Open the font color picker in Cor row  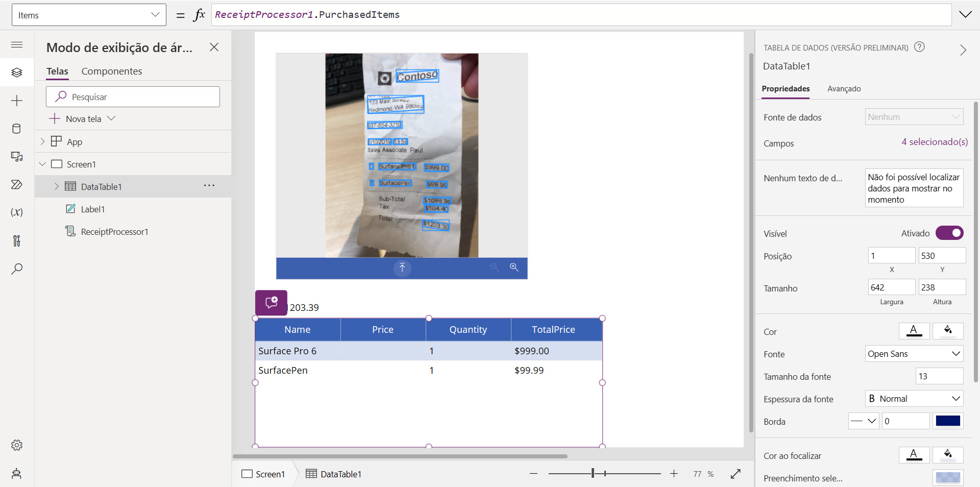coord(914,331)
